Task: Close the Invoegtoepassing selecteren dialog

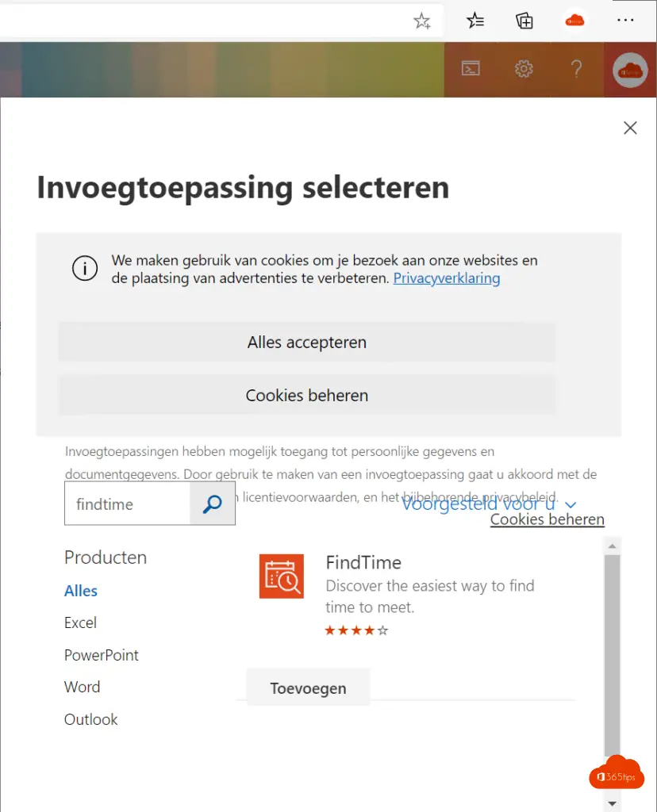Action: [x=630, y=128]
